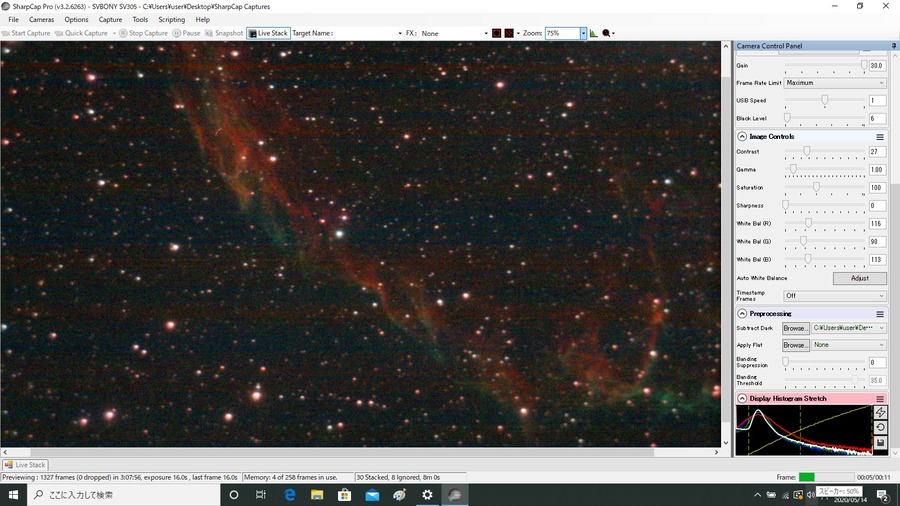The image size is (900, 506).
Task: Open the Capture menu
Action: pos(110,20)
